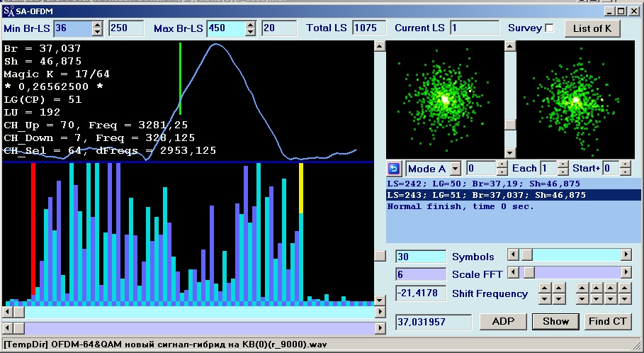Open the Mode A dropdown
The image size is (644, 353).
point(455,169)
